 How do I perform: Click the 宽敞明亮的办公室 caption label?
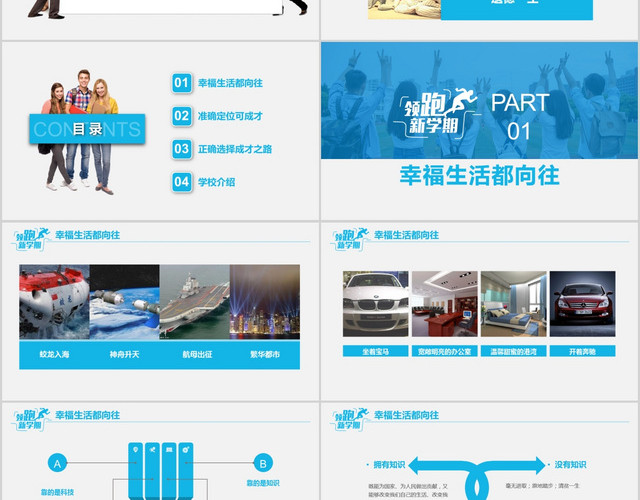click(444, 351)
